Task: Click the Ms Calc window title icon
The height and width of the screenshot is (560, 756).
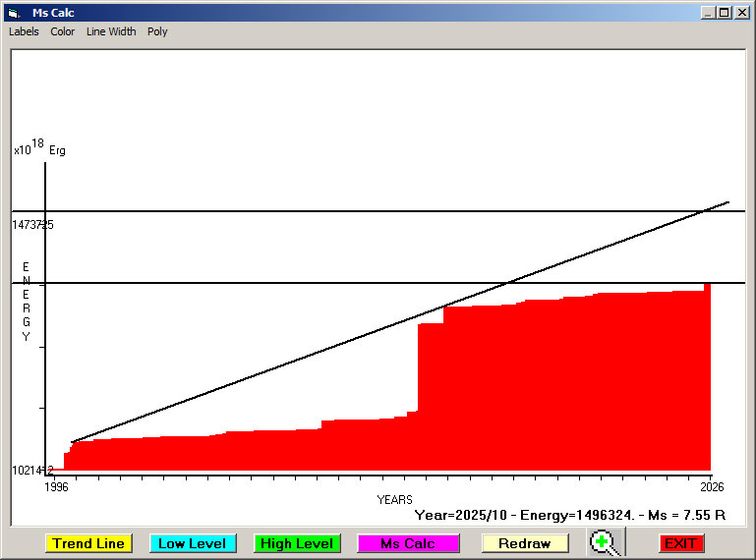Action: [13, 13]
